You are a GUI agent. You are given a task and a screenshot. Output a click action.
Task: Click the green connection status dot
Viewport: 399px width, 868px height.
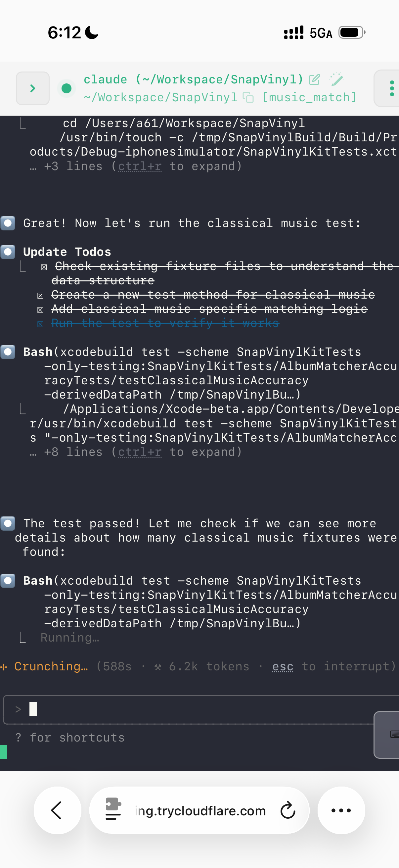66,88
